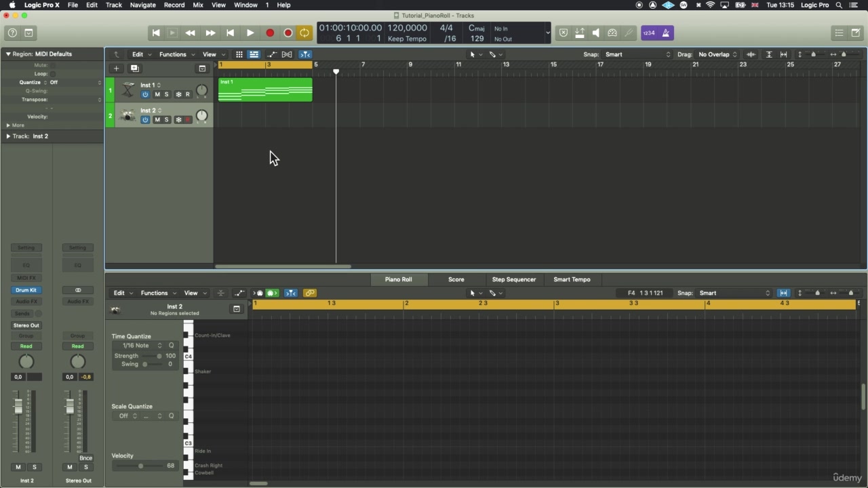Add new track with plus button
Viewport: 868px width, 488px height.
[x=117, y=68]
